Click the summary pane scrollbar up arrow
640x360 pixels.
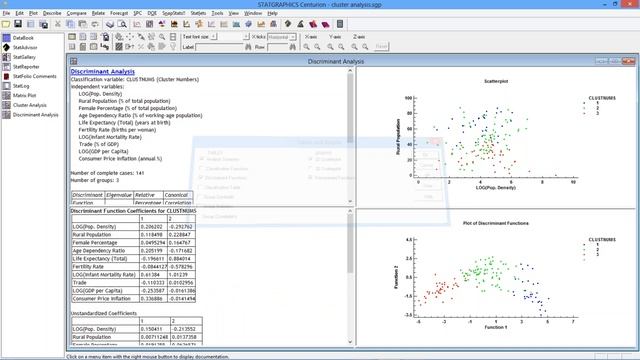coord(350,71)
